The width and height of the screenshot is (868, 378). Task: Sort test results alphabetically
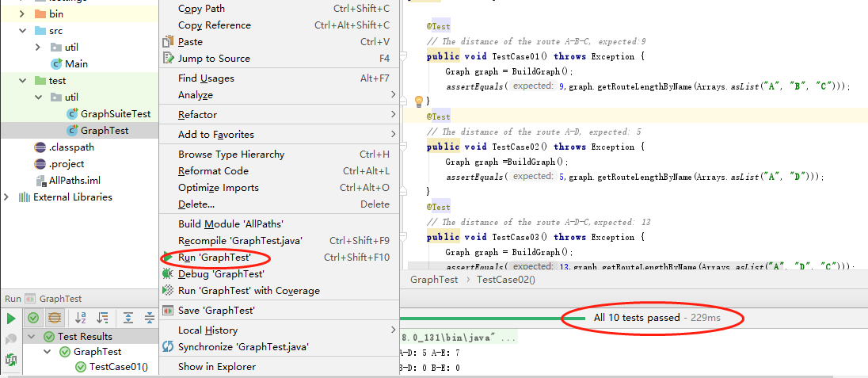(81, 318)
